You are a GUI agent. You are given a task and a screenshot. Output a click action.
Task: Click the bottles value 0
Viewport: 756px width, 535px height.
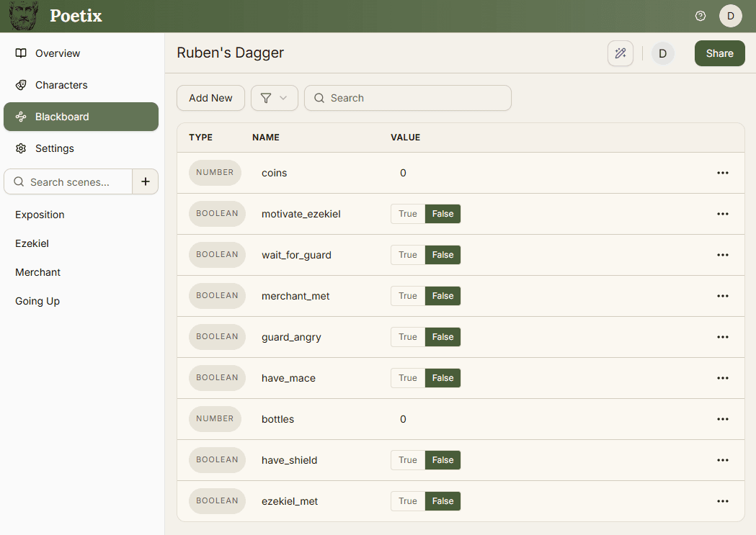tap(403, 419)
